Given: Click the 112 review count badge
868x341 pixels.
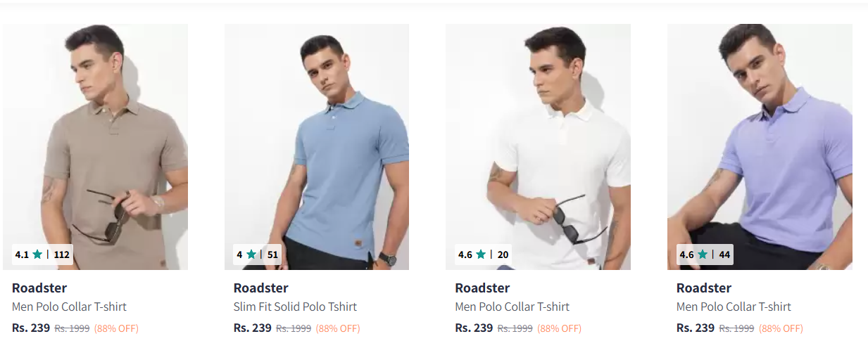Looking at the screenshot, I should pyautogui.click(x=62, y=255).
